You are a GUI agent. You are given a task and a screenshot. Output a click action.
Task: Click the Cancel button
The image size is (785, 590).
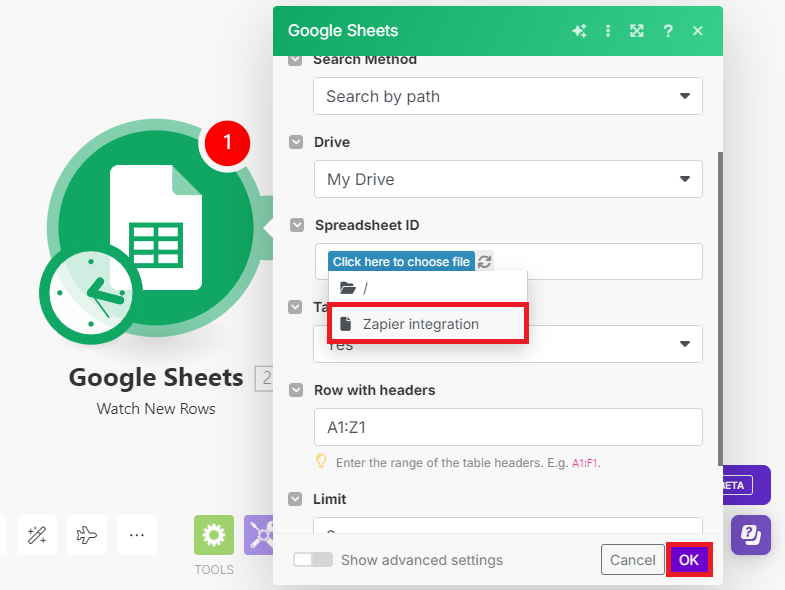(x=633, y=560)
